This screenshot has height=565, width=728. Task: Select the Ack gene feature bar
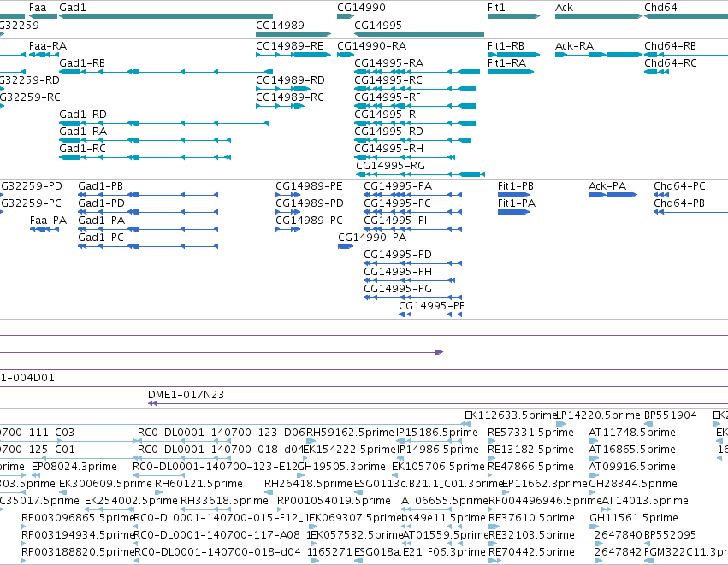pos(599,16)
